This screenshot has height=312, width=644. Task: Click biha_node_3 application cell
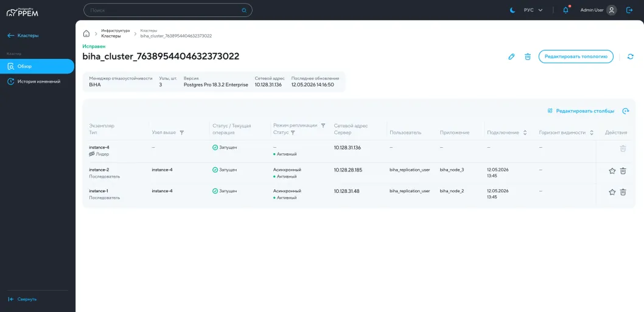[452, 170]
